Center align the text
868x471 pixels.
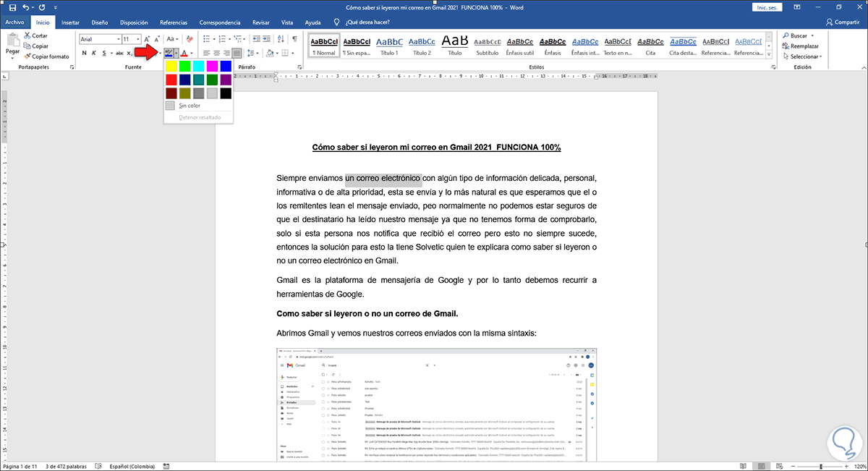click(216, 53)
